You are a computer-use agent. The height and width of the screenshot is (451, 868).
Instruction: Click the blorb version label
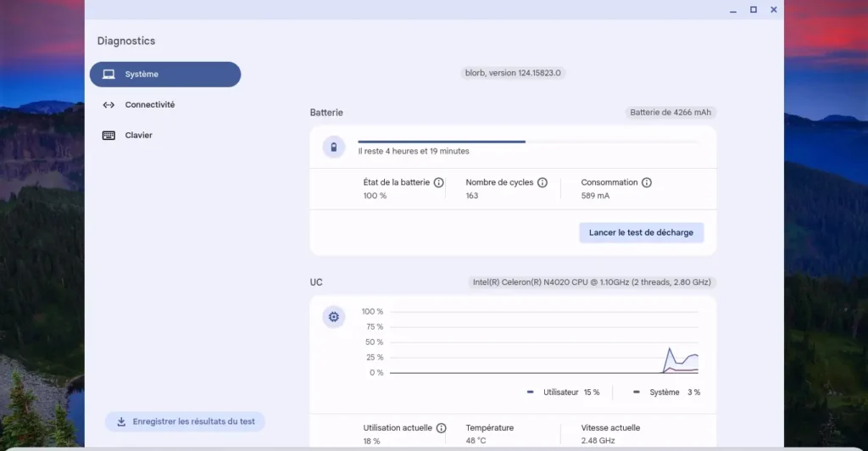pyautogui.click(x=513, y=73)
